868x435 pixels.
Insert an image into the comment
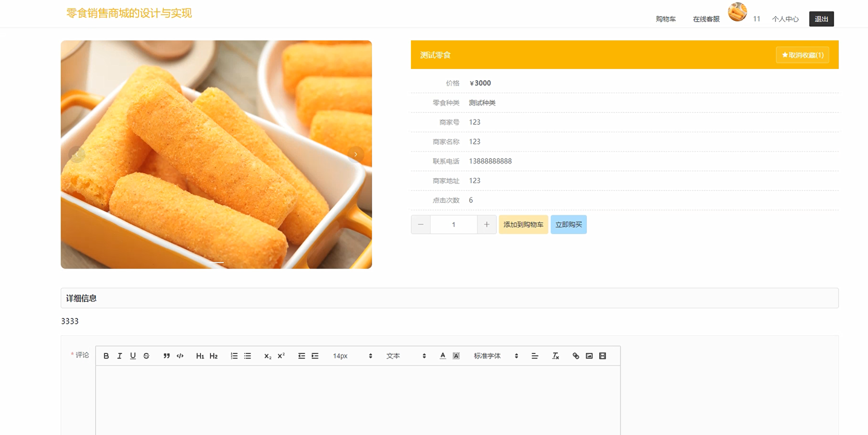pos(589,356)
